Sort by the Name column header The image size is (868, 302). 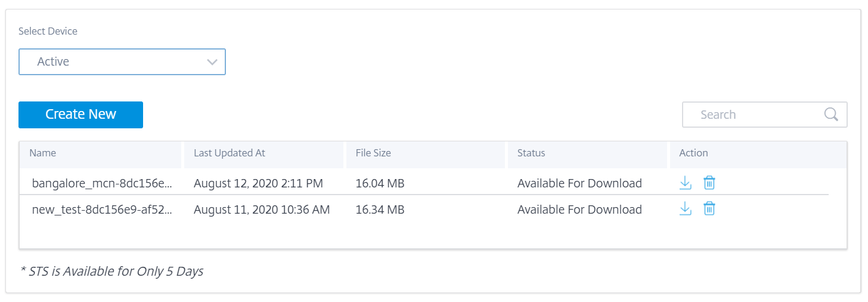[x=43, y=153]
